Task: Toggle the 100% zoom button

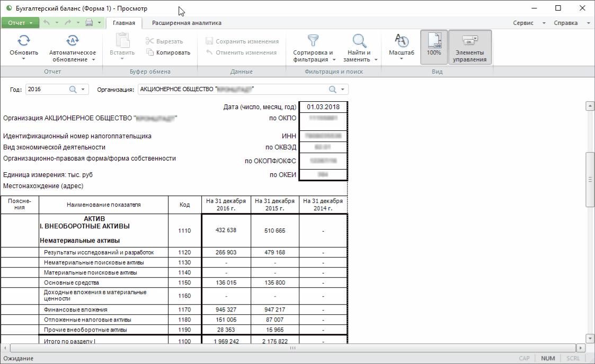Action: tap(434, 47)
